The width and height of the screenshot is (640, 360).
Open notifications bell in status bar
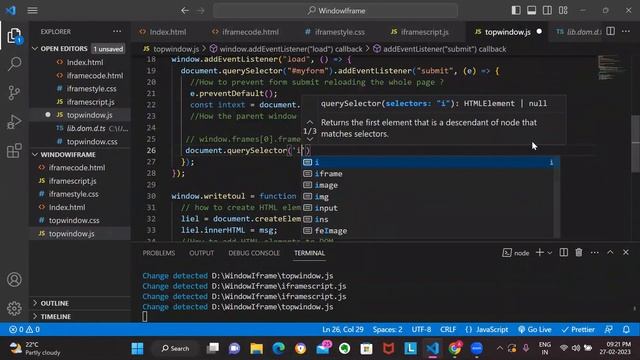pyautogui.click(x=626, y=329)
